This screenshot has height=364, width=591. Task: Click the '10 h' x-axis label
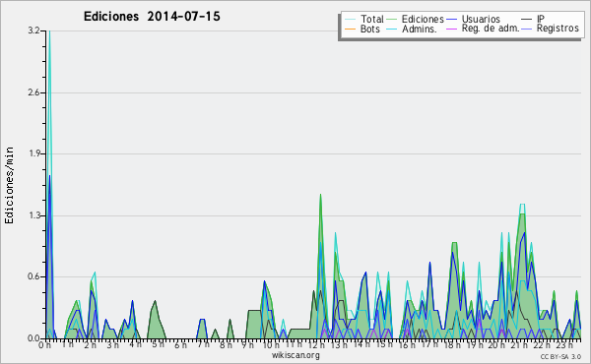(271, 344)
